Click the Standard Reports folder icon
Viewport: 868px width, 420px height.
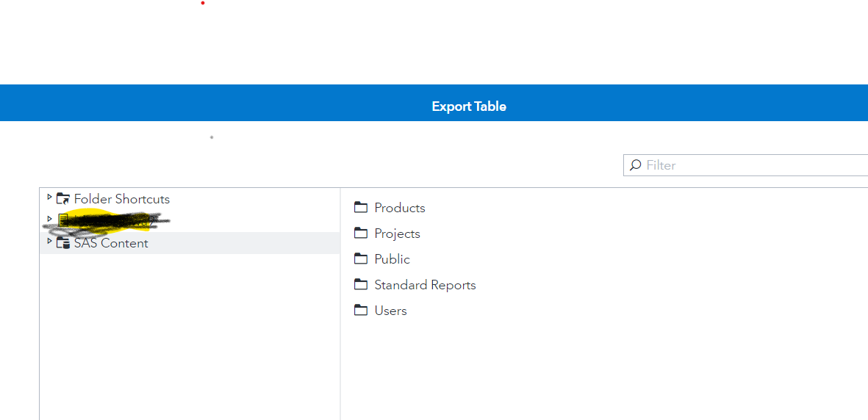coord(361,285)
